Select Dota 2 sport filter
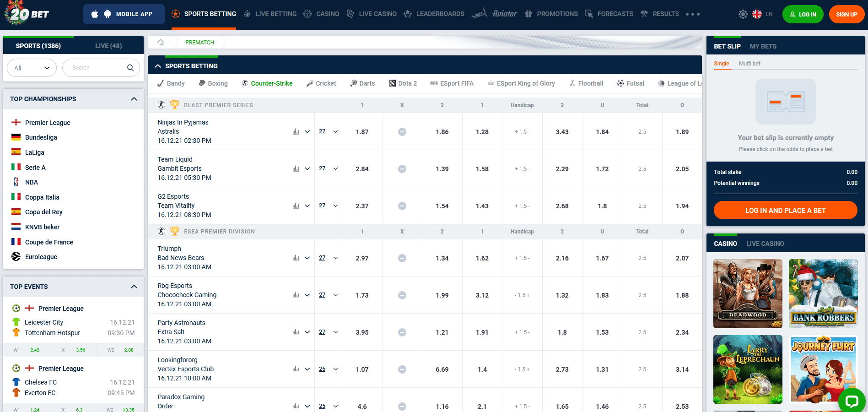Viewport: 868px width, 412px height. pyautogui.click(x=403, y=83)
